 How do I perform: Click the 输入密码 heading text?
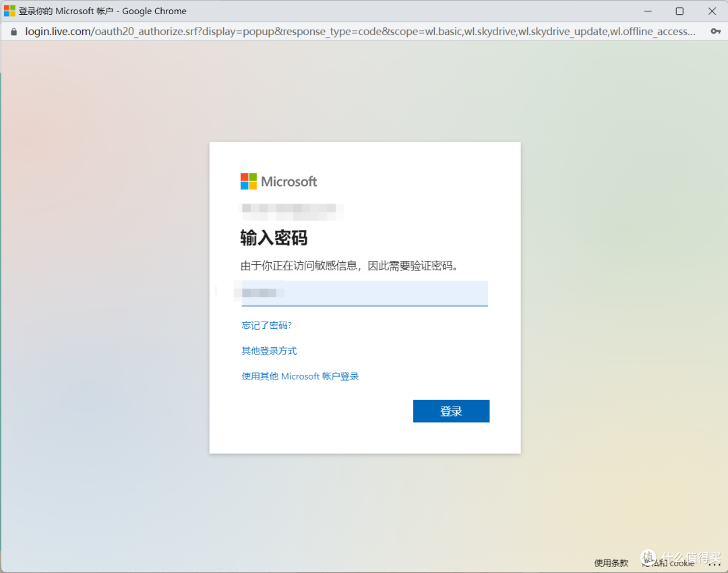click(274, 238)
